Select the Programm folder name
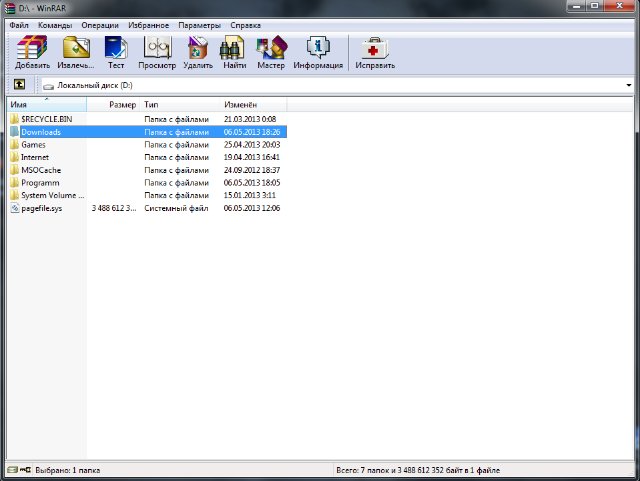This screenshot has width=640, height=481. click(40, 183)
